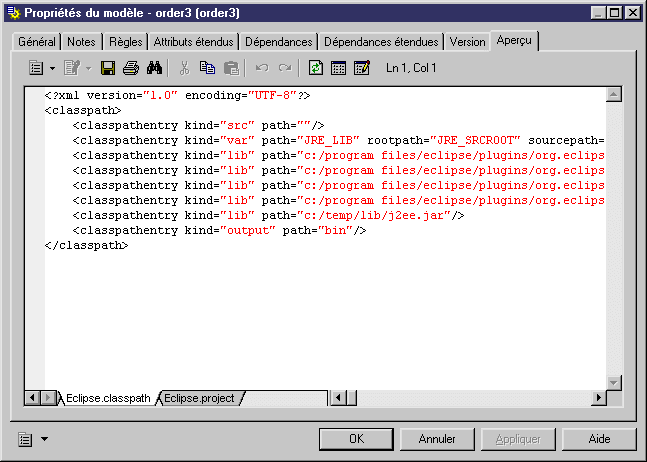Click the Copy icon in toolbar
This screenshot has width=647, height=462.
[207, 68]
